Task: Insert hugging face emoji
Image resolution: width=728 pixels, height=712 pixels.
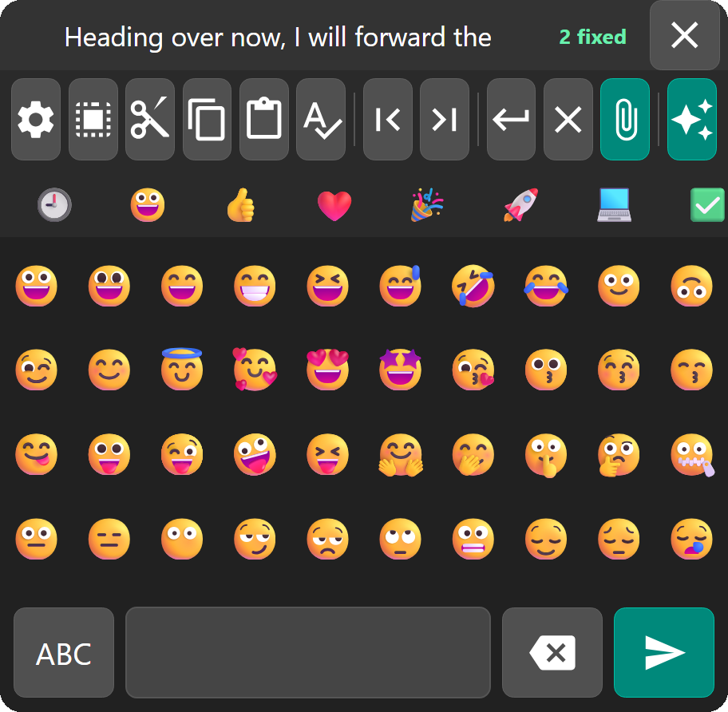Action: pos(400,455)
